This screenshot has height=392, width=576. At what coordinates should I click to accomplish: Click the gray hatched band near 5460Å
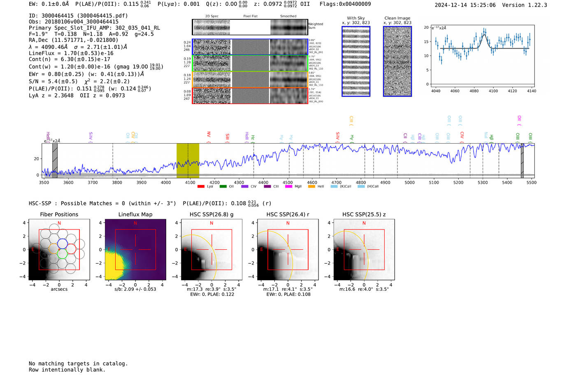coord(522,160)
